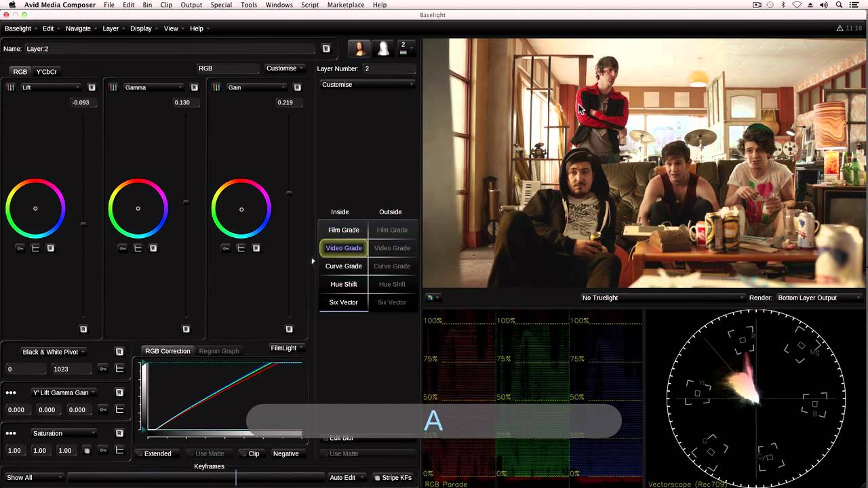Reset Gain with the top R icon
This screenshot has width=868, height=488.
297,87
